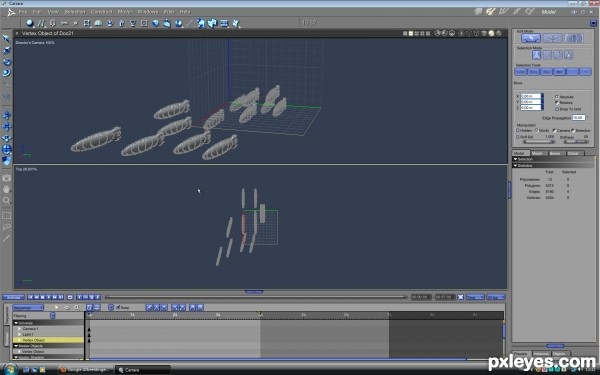Viewport: 600px width, 375px height.
Task: Click the pointer icon in sequencer toolbar
Action: (x=57, y=307)
